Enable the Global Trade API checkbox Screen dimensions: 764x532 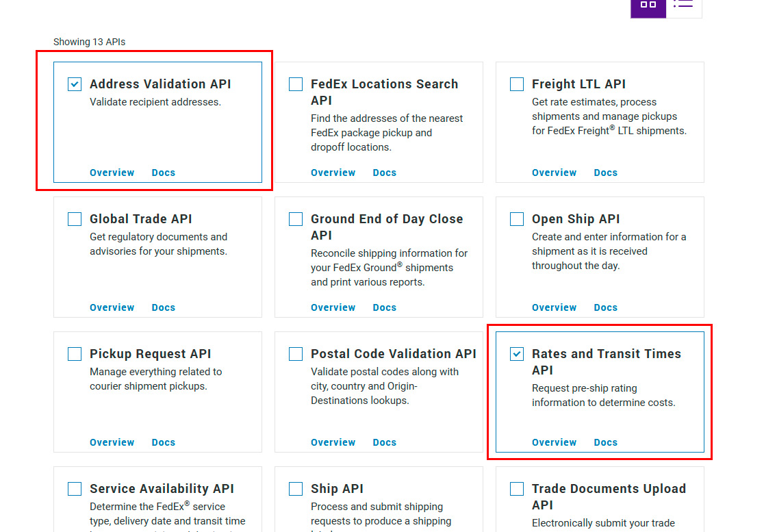[x=75, y=219]
